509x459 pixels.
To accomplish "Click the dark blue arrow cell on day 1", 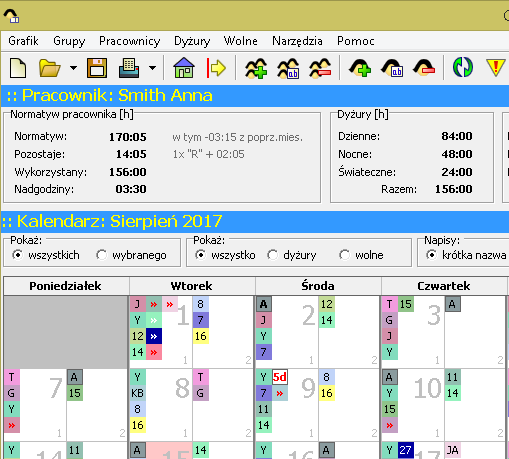I will [x=154, y=336].
